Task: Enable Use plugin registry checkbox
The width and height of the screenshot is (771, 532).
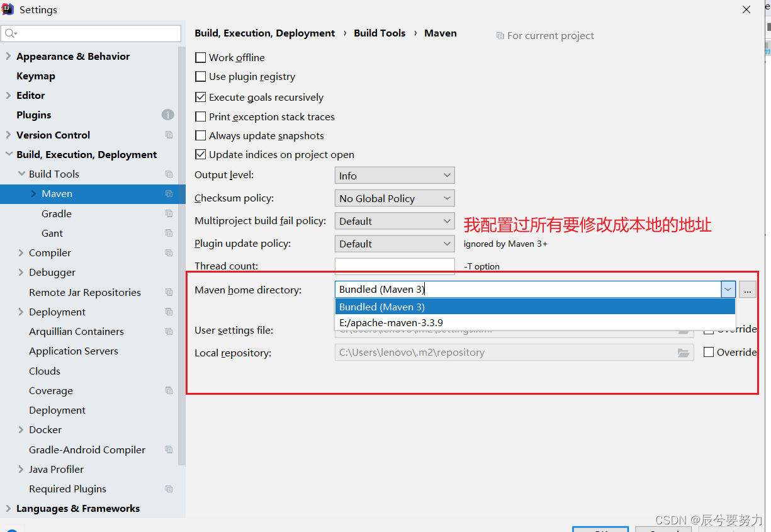Action: [x=201, y=76]
